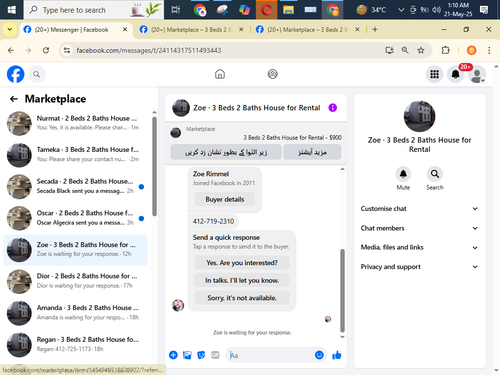The width and height of the screenshot is (500, 375).
Task: Open Facebook search magnifier
Action: [37, 74]
